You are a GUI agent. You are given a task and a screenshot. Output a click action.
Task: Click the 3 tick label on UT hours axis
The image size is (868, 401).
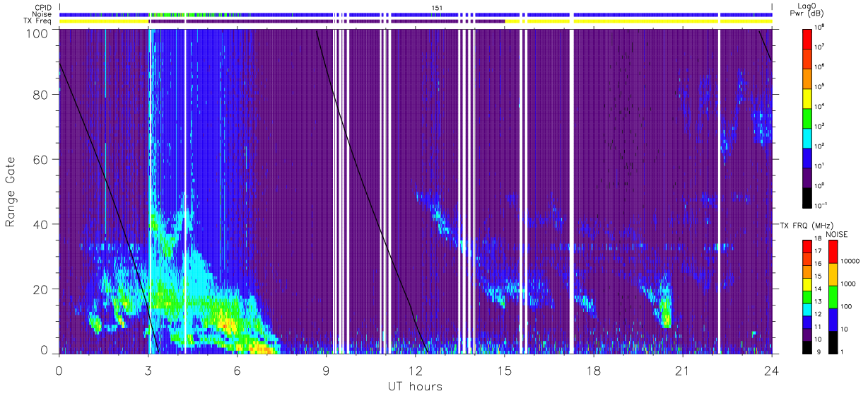(148, 370)
